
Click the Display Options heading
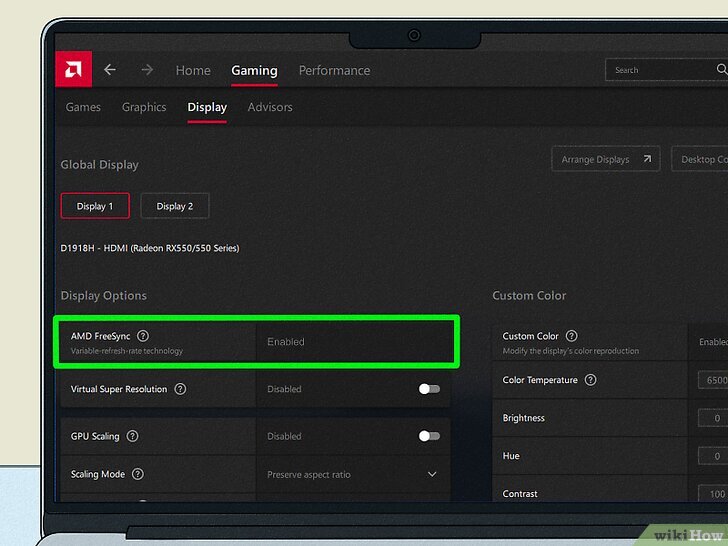[x=104, y=296]
